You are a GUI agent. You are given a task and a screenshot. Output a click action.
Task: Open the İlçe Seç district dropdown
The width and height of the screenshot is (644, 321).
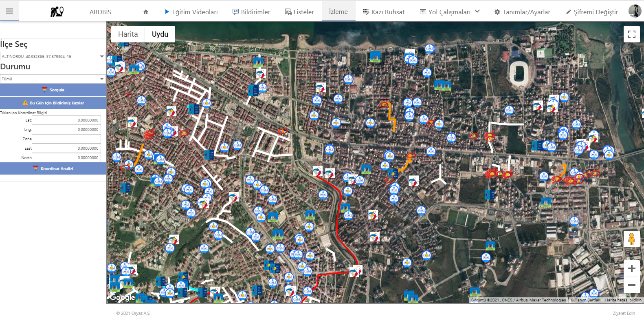coord(53,56)
